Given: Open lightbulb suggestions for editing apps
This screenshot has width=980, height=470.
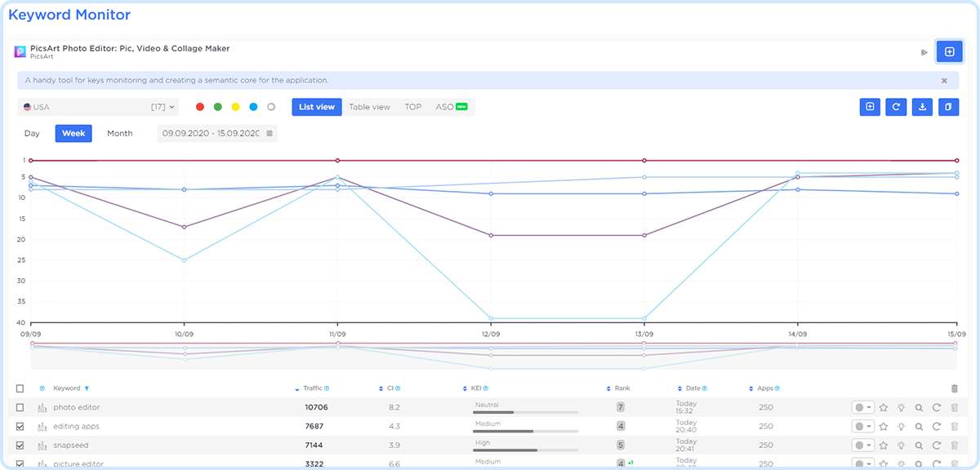Looking at the screenshot, I should click(901, 427).
